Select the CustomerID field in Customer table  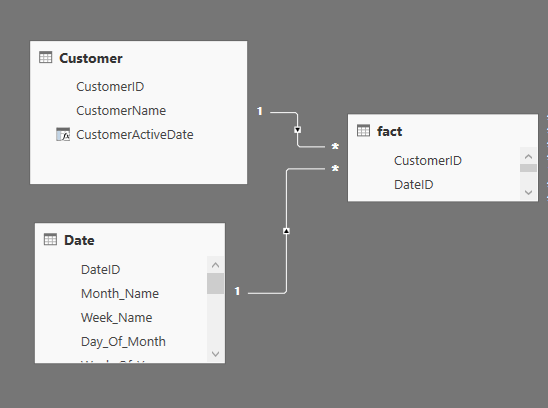pyautogui.click(x=110, y=87)
